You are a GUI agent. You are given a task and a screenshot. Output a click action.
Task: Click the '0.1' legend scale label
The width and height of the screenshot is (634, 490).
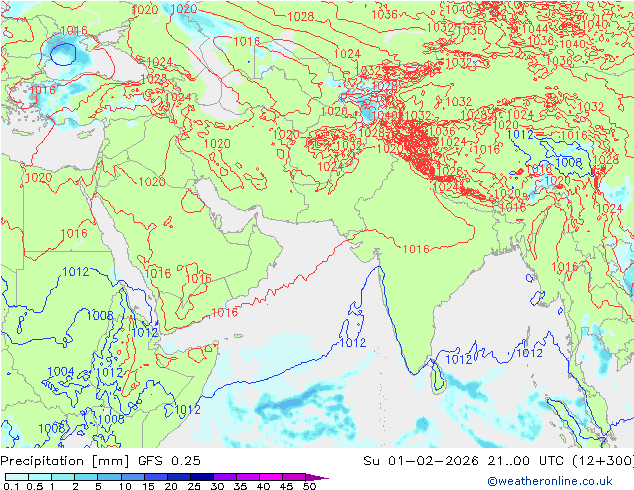tap(11, 486)
